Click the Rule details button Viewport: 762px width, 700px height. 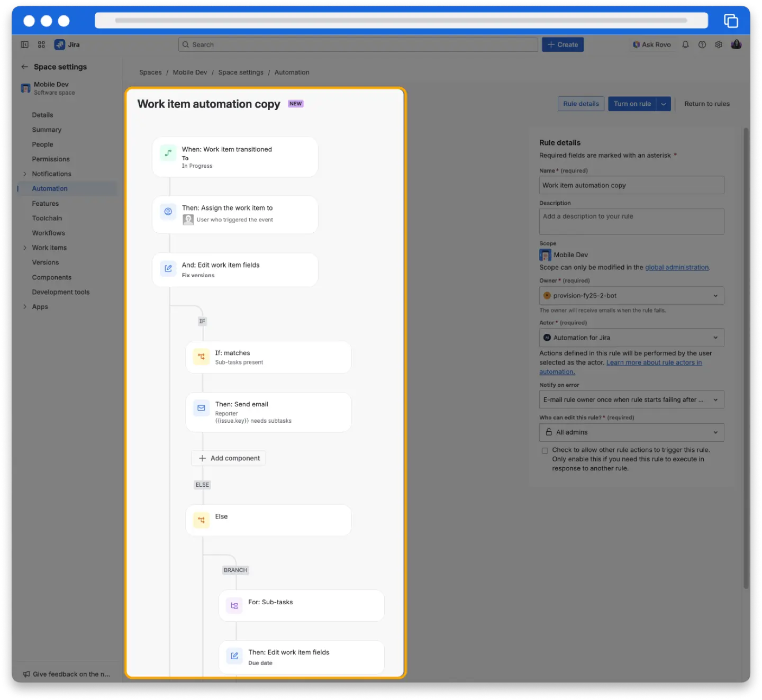(x=581, y=104)
